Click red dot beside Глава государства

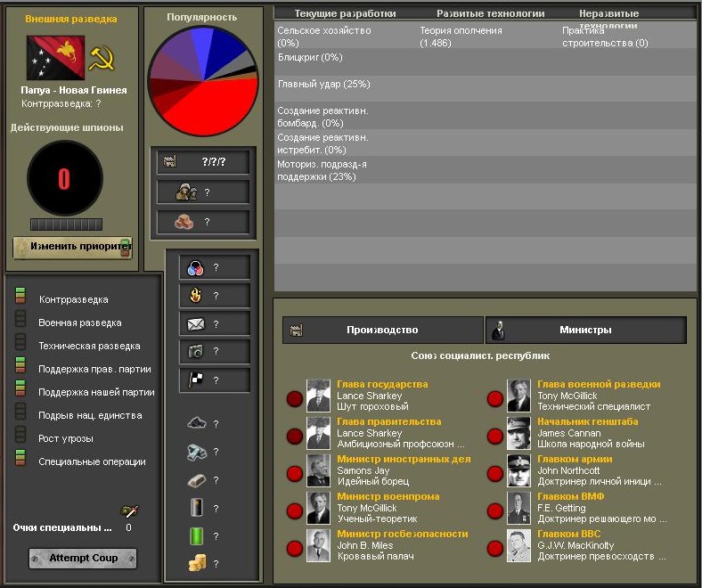295,398
